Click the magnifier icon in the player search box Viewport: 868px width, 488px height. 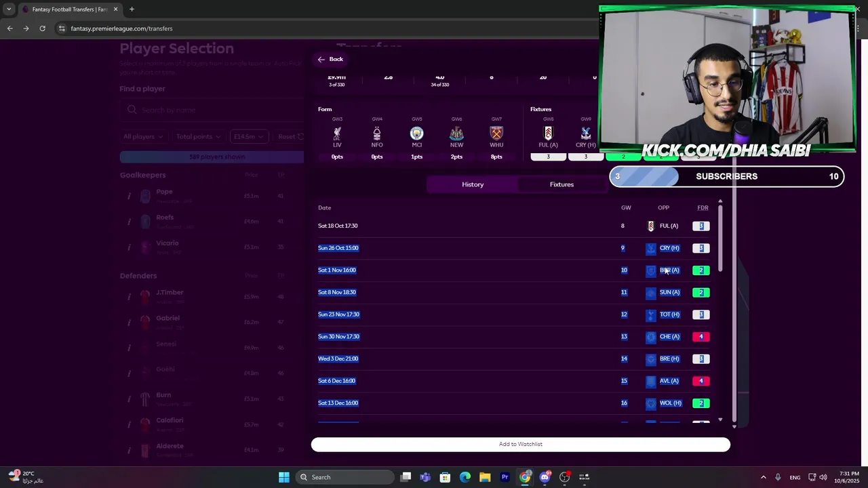[x=132, y=110]
